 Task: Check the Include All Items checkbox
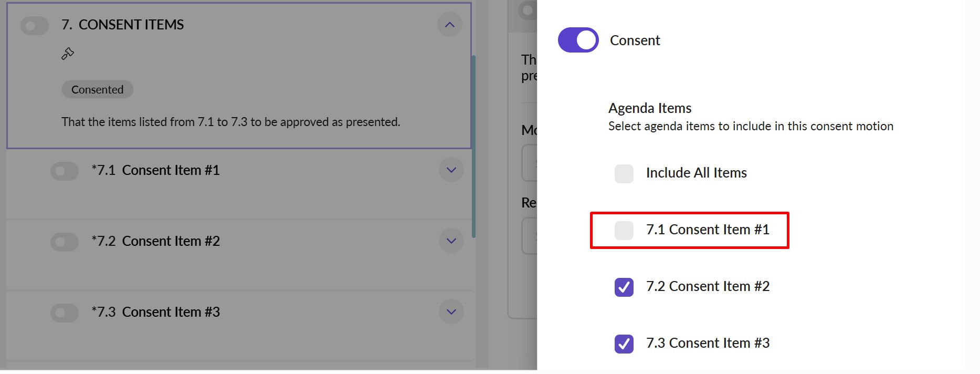pyautogui.click(x=624, y=173)
